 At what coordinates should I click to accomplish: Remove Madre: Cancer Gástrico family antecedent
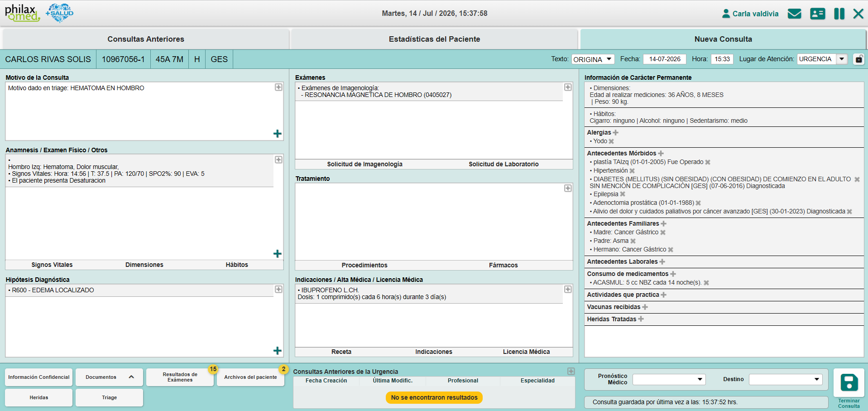pos(663,232)
